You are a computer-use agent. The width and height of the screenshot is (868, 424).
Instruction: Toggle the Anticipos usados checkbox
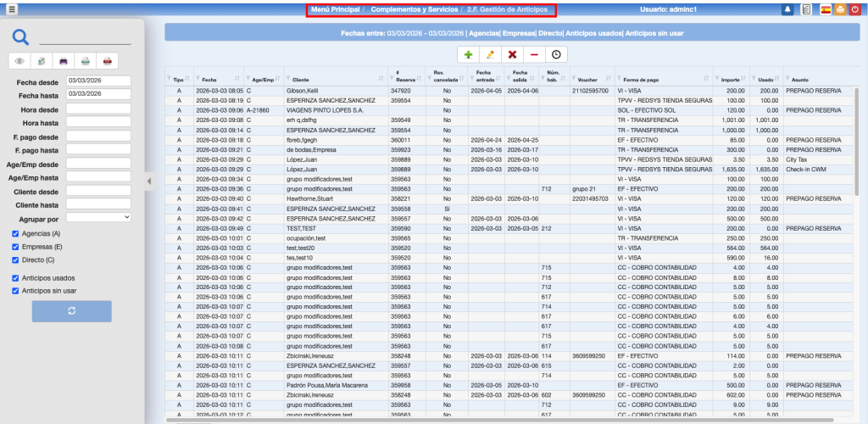(x=15, y=277)
